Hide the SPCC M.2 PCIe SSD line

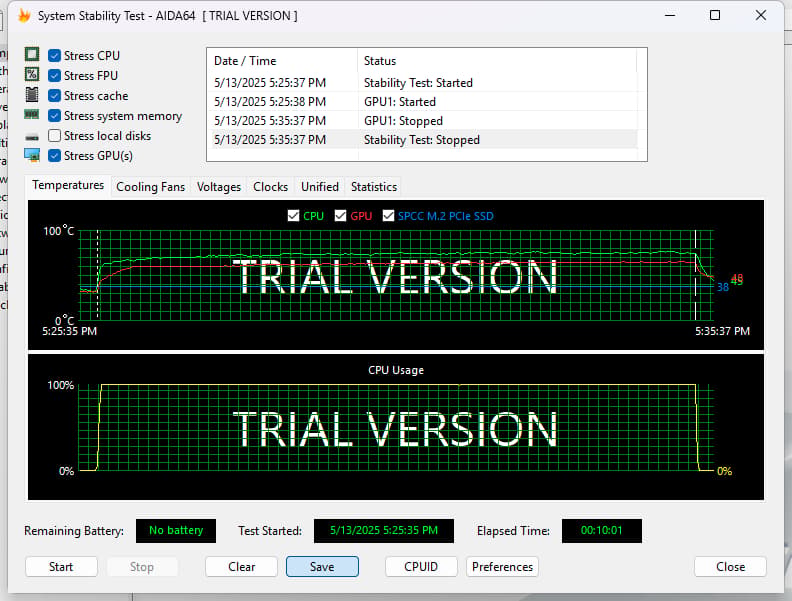(x=388, y=216)
